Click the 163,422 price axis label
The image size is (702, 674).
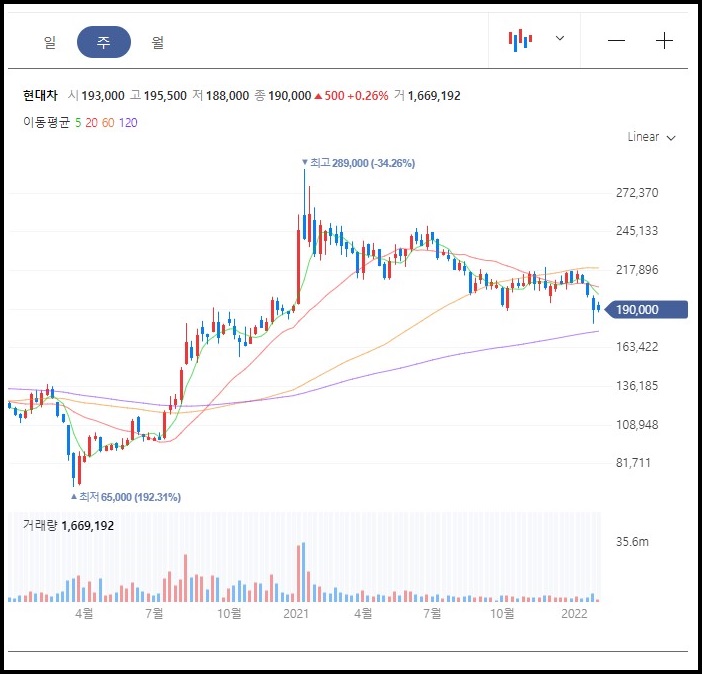click(x=637, y=347)
